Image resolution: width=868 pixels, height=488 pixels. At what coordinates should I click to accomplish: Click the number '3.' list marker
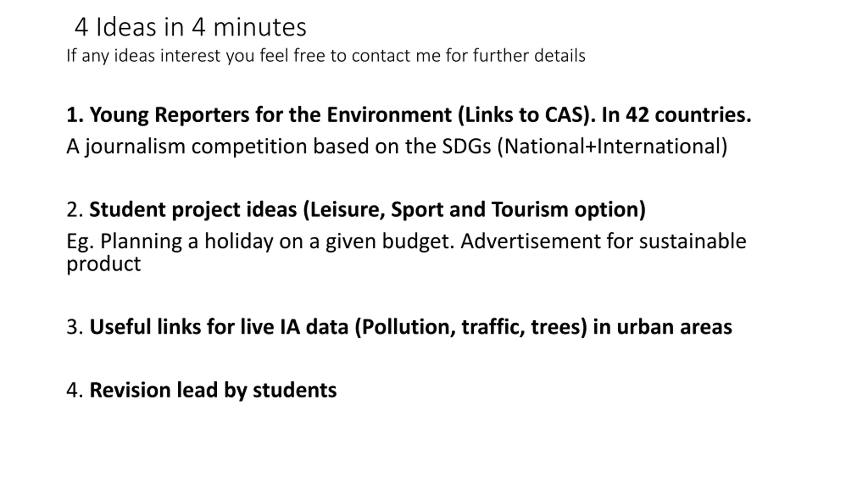click(75, 327)
